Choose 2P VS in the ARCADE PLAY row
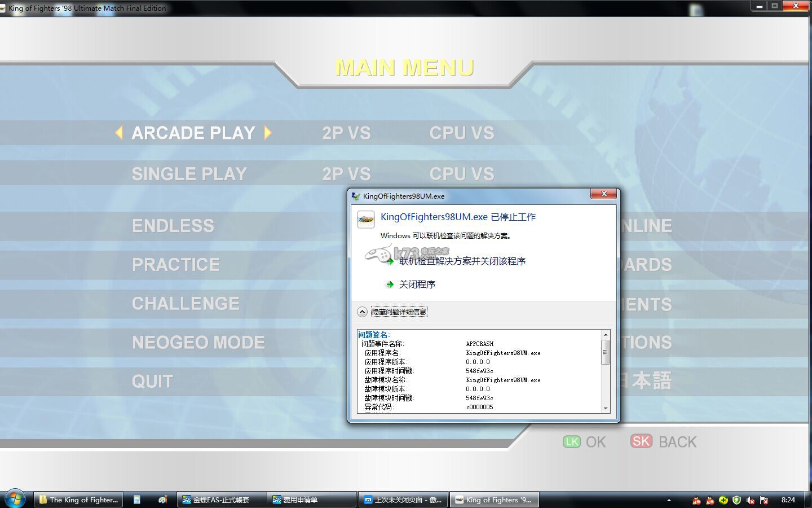Image resolution: width=812 pixels, height=508 pixels. tap(346, 133)
